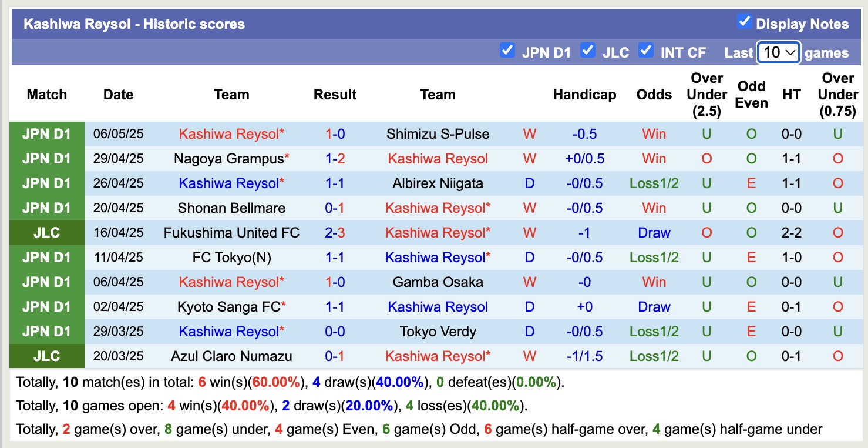Toggle the Display Notes checkbox
Viewport: 868px width, 448px height.
coord(744,22)
